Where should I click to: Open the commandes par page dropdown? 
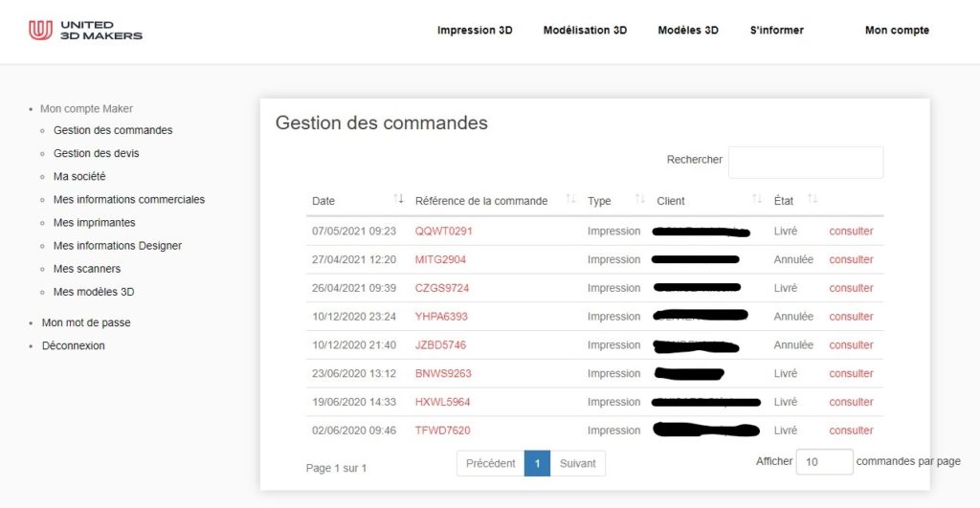(824, 462)
